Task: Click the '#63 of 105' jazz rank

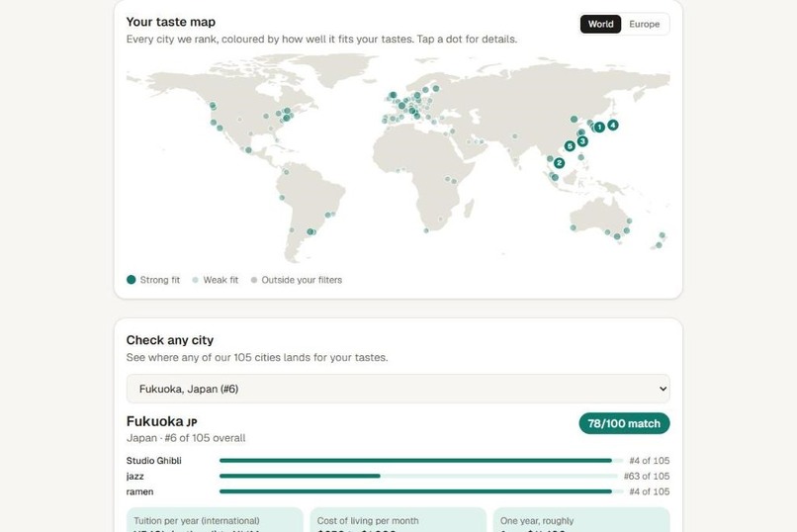Action: 647,476
